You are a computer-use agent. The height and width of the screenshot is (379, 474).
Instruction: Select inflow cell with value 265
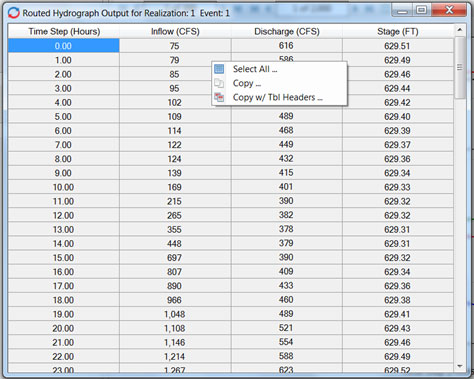[175, 215]
